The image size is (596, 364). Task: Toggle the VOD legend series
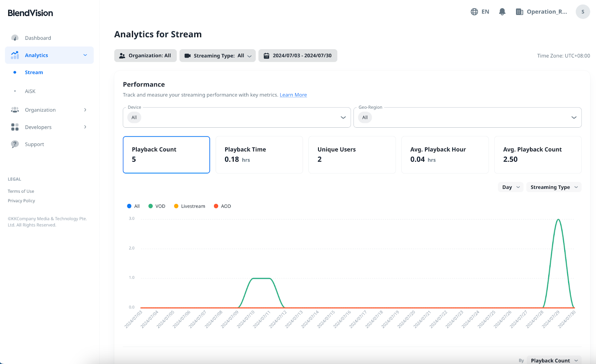click(157, 206)
